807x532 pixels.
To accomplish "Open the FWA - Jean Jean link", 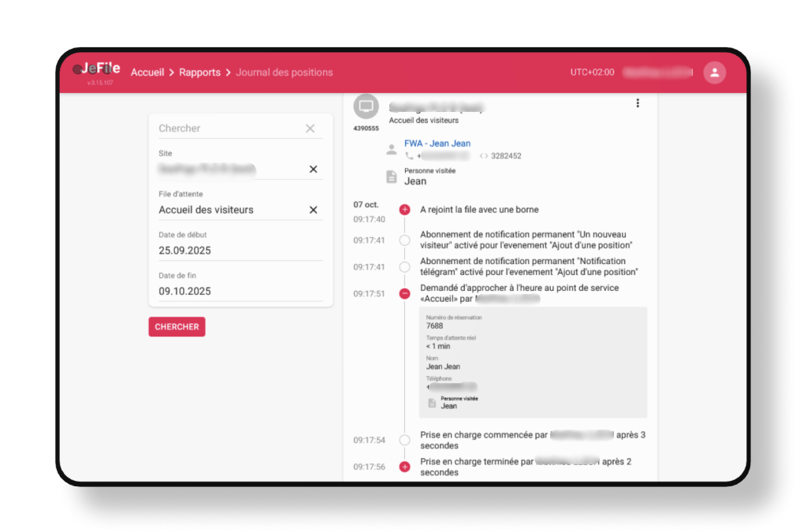I will [437, 143].
